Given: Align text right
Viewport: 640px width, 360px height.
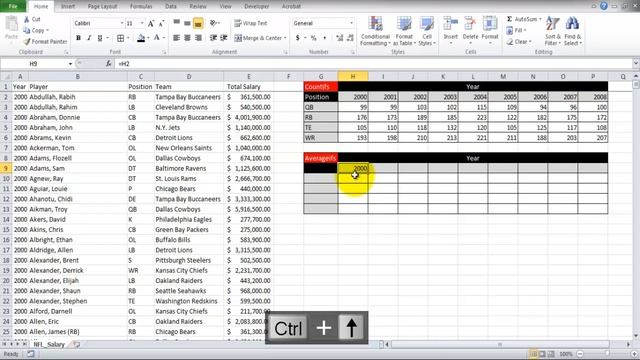Looking at the screenshot, I should (198, 38).
